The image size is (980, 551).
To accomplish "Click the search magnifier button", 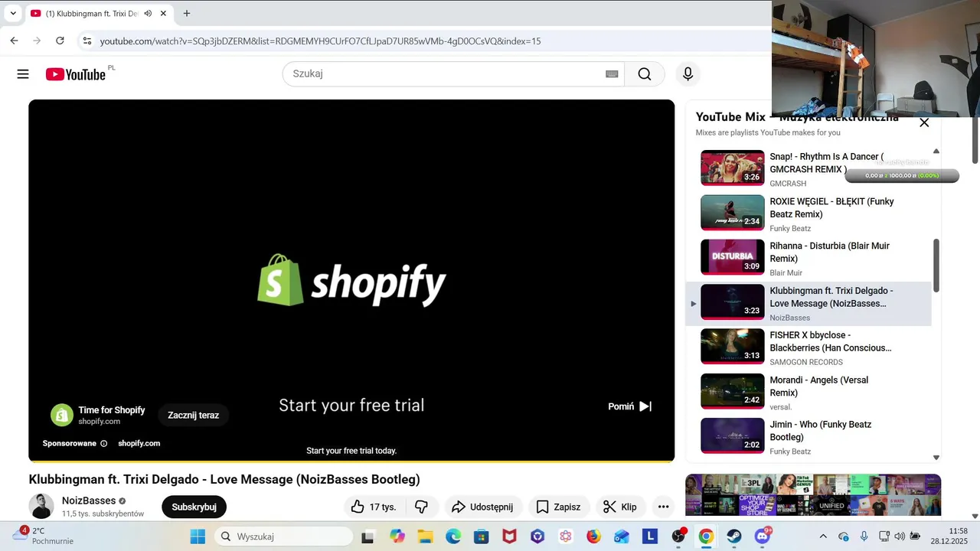I will [645, 74].
